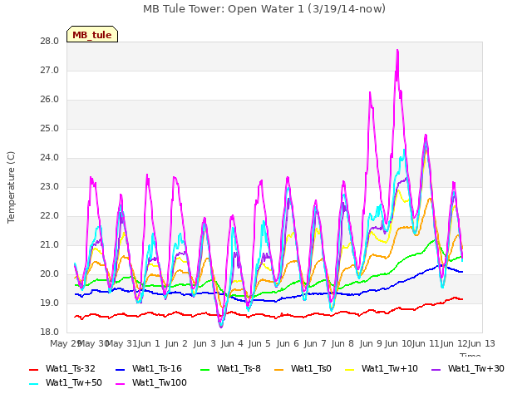Click the Jun 4 x-axis date label
The height and width of the screenshot is (399, 532).
tap(232, 344)
